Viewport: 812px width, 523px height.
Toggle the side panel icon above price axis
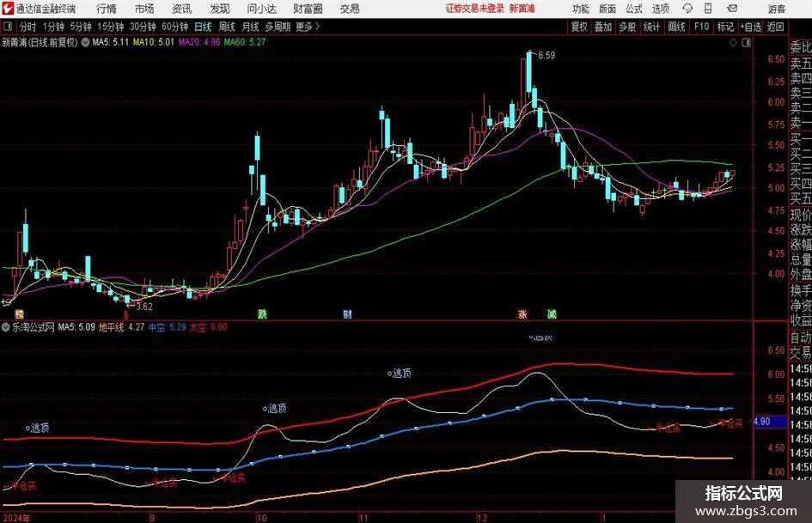746,43
